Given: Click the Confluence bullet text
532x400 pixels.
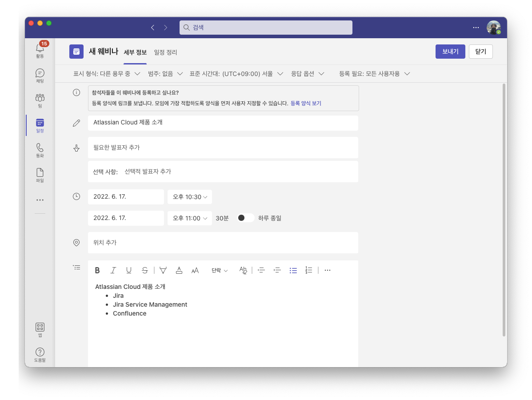Looking at the screenshot, I should (130, 313).
